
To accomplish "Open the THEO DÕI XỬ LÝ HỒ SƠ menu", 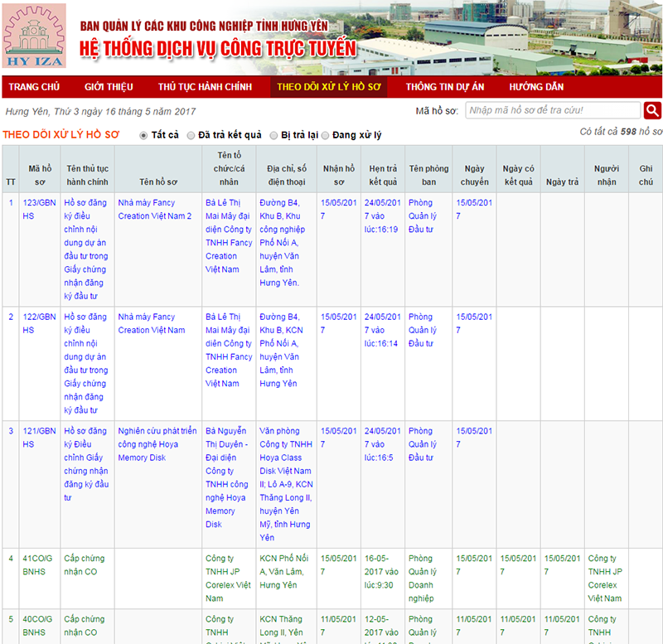I will click(329, 87).
